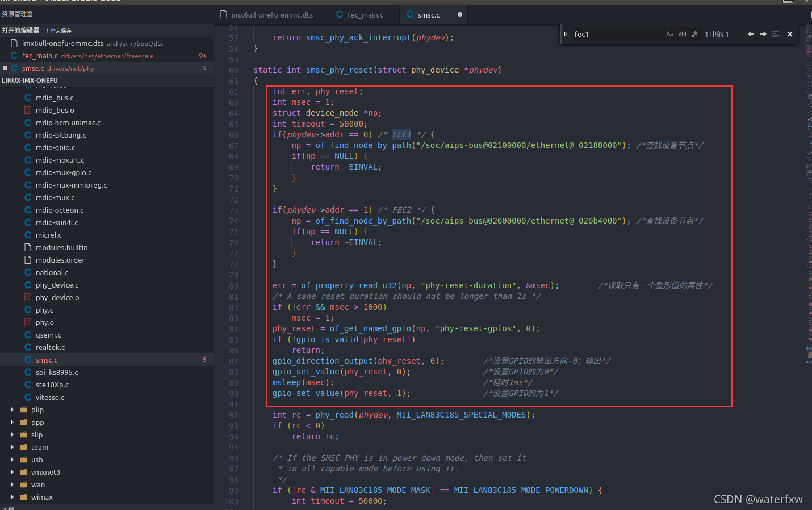
Task: Open qsemi.c file
Action: [x=107, y=335]
